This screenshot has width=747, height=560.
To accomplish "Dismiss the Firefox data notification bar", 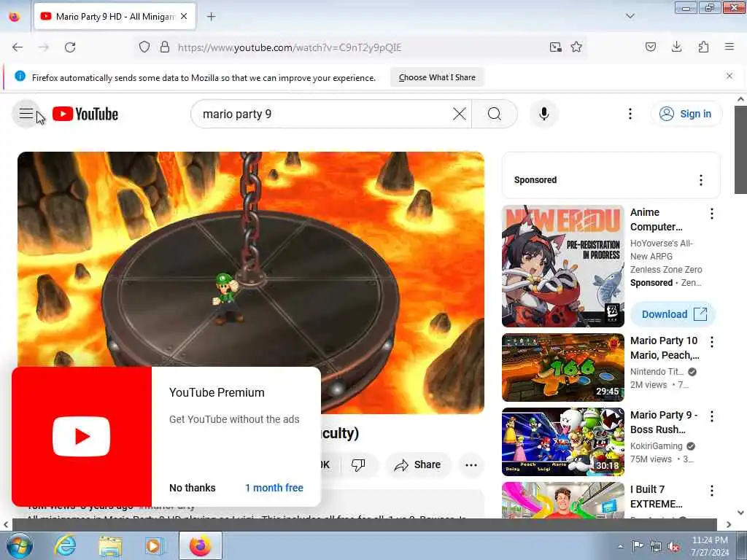I will click(729, 76).
